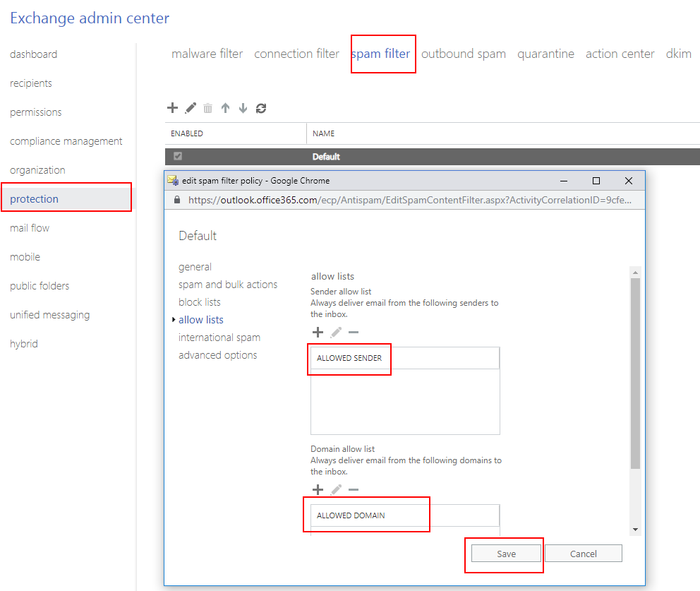Click the URL in the dialog address bar
Image resolution: width=700 pixels, height=591 pixels.
tap(410, 200)
